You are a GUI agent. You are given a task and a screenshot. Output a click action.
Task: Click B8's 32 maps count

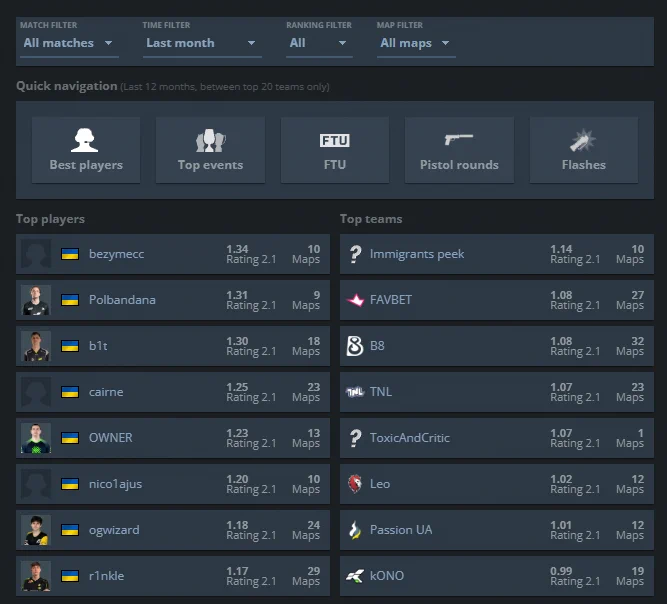pyautogui.click(x=637, y=341)
